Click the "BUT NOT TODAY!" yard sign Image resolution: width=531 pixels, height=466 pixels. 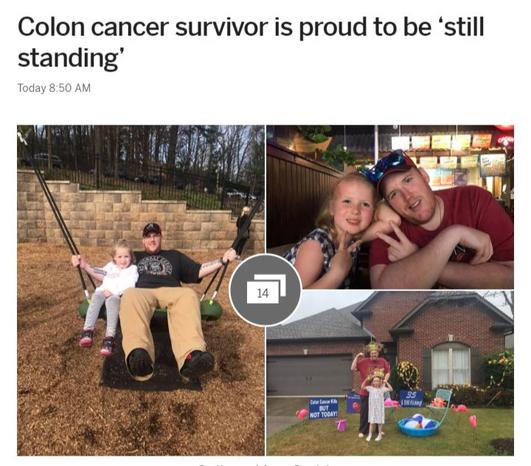323,408
